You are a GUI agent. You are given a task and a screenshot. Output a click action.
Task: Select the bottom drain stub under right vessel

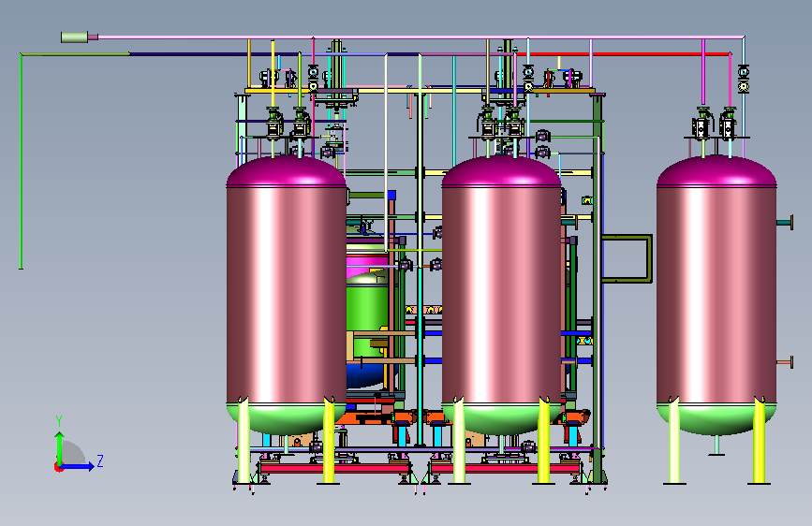(x=716, y=446)
